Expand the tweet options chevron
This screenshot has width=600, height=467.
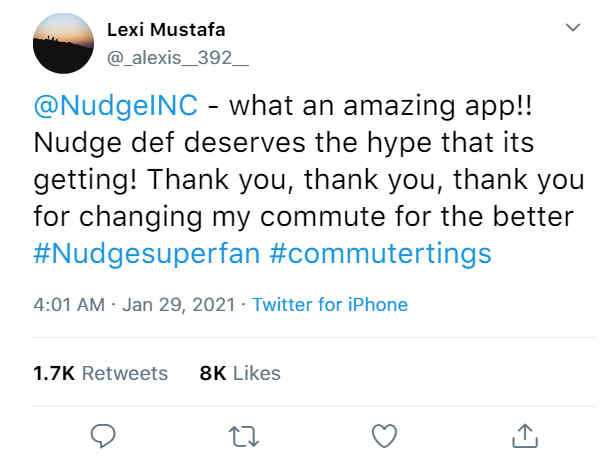click(573, 27)
